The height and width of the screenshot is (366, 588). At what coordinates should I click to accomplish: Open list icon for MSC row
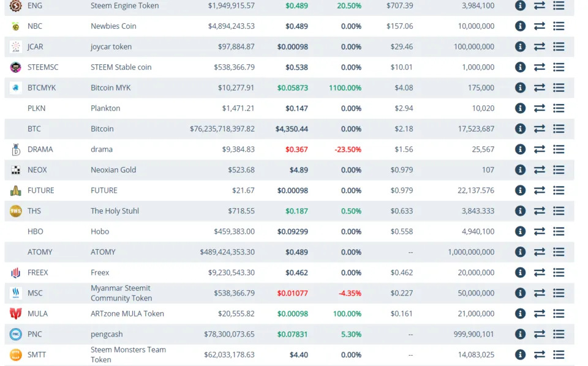[x=559, y=293]
